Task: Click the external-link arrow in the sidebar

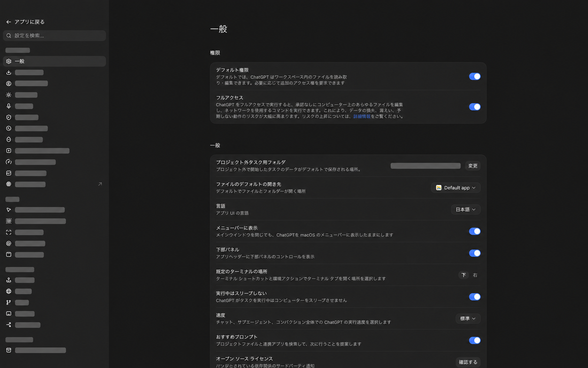Action: [100, 184]
